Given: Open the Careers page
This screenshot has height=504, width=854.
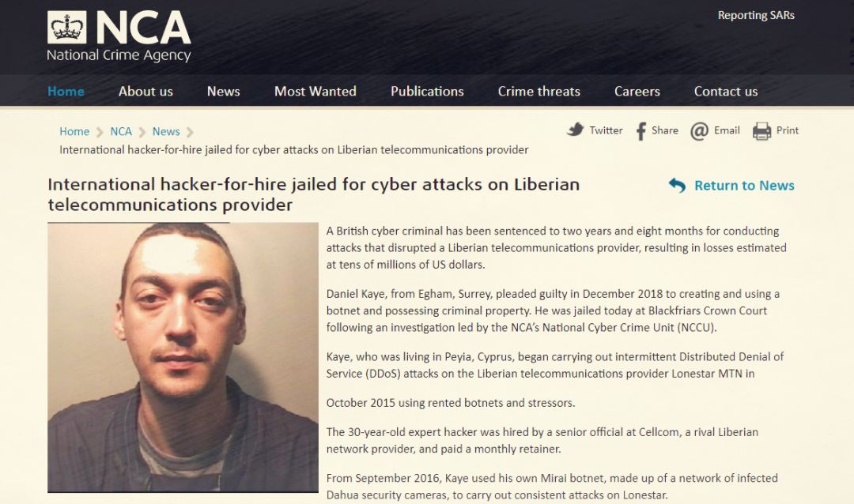Looking at the screenshot, I should pyautogui.click(x=637, y=92).
